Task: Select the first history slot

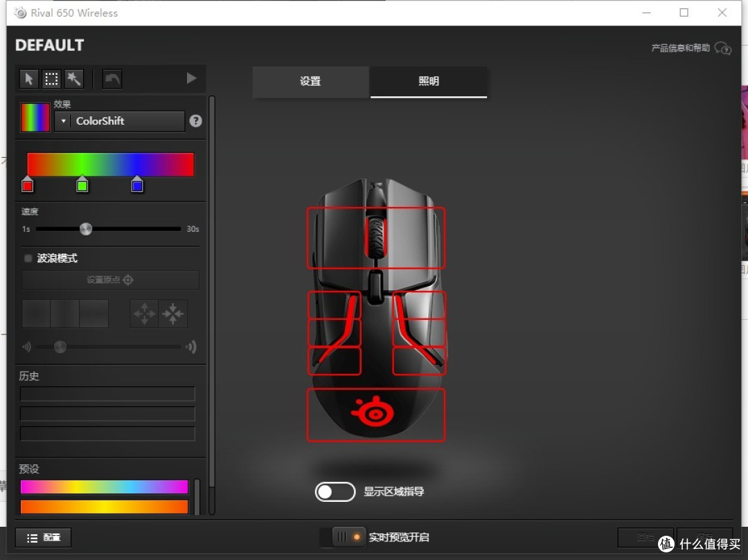Action: tap(108, 394)
